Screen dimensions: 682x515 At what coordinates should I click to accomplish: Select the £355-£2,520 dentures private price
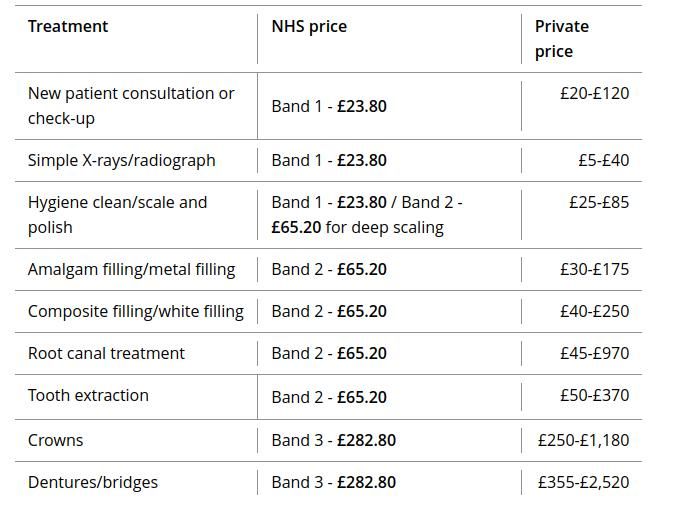[584, 482]
